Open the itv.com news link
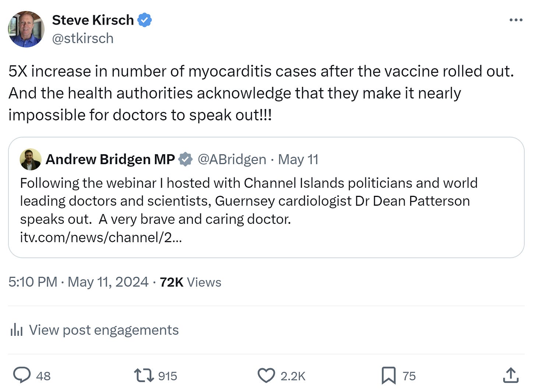 pyautogui.click(x=101, y=237)
